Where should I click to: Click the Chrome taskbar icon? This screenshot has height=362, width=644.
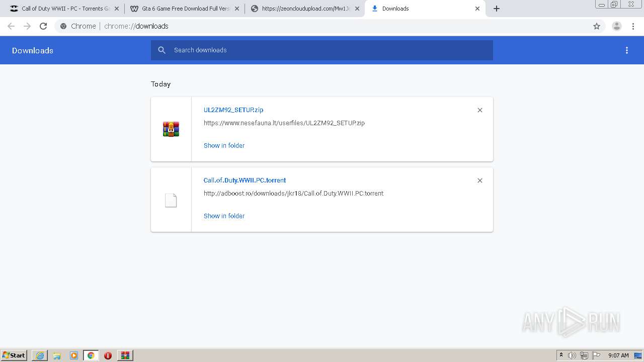point(91,355)
